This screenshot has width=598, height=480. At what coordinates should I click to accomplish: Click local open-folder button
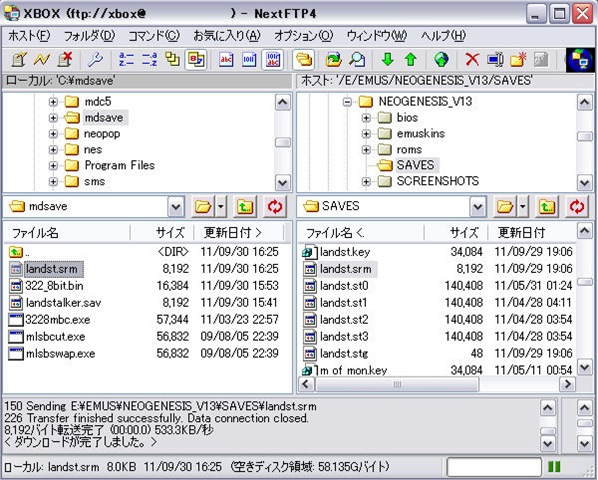[x=203, y=207]
